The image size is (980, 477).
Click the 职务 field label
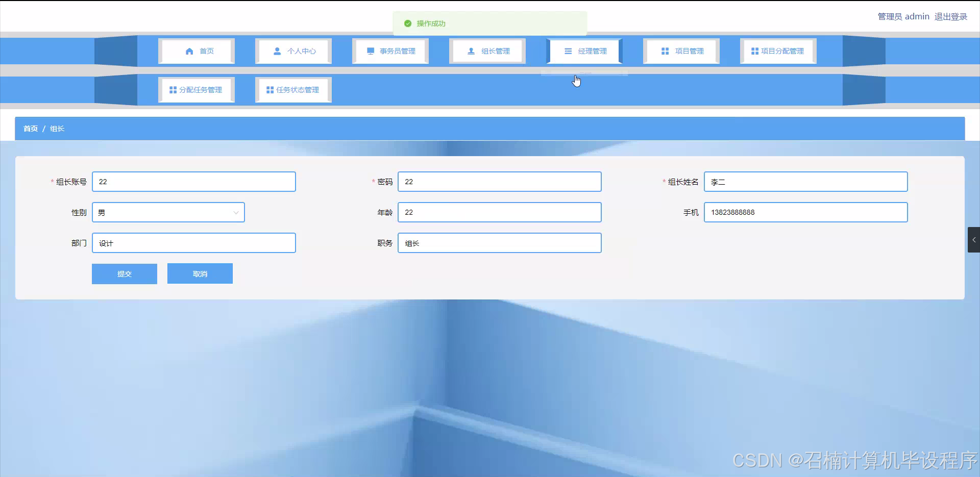(x=385, y=243)
